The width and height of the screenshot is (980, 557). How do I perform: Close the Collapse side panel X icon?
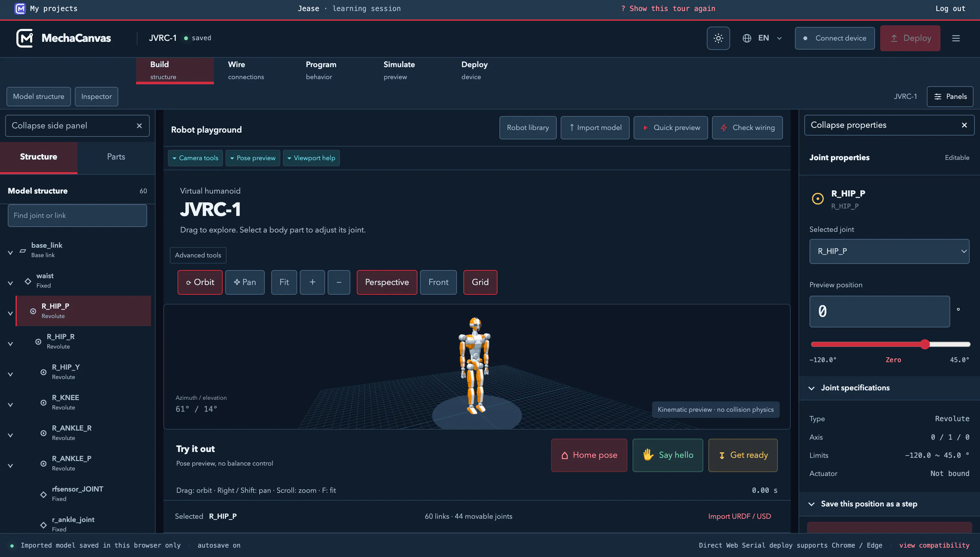(139, 125)
